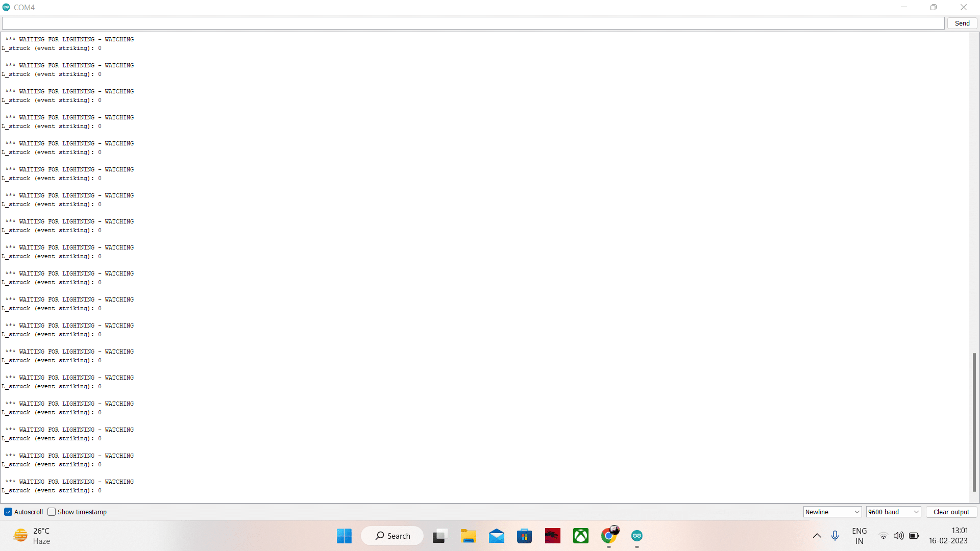Open Google Chrome from the taskbar
This screenshot has height=551, width=980.
608,536
